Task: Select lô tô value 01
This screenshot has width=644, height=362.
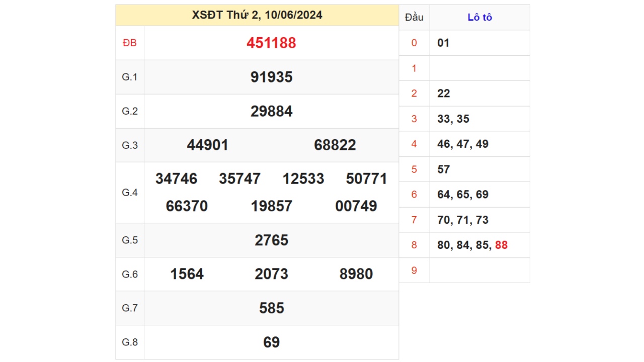Action: (443, 43)
